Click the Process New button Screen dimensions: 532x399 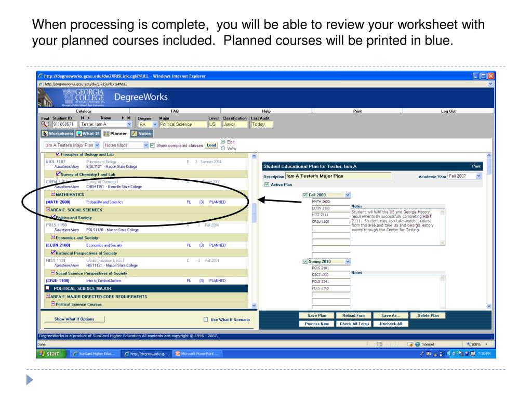[x=317, y=324]
